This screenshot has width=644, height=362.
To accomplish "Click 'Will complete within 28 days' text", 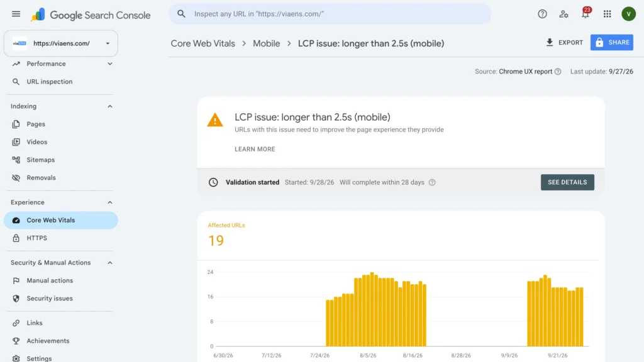I will 382,182.
